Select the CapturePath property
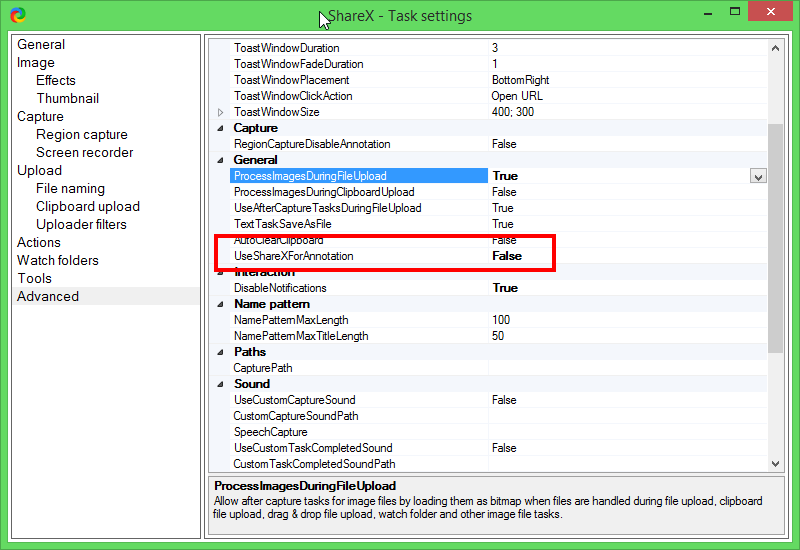This screenshot has height=550, width=800. 263,368
